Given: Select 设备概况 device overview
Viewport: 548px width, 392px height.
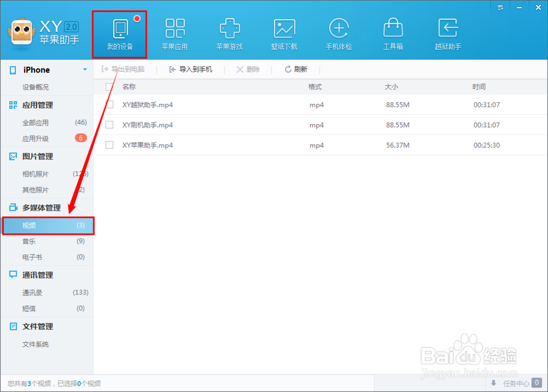Looking at the screenshot, I should coord(36,87).
